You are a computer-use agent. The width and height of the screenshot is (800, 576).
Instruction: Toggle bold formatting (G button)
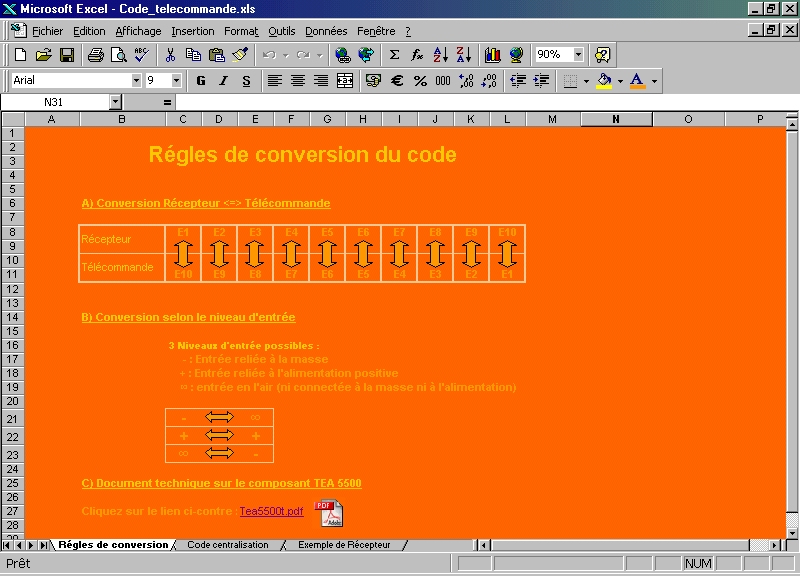click(x=201, y=81)
